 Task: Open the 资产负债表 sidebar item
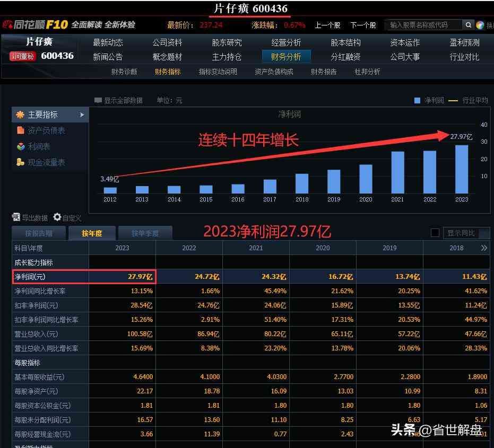click(46, 130)
